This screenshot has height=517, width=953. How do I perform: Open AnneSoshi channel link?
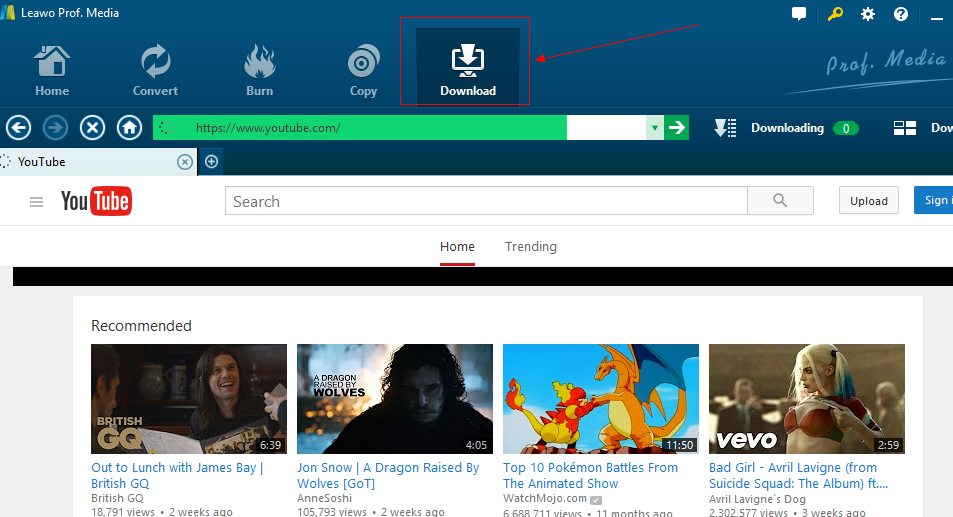[325, 498]
